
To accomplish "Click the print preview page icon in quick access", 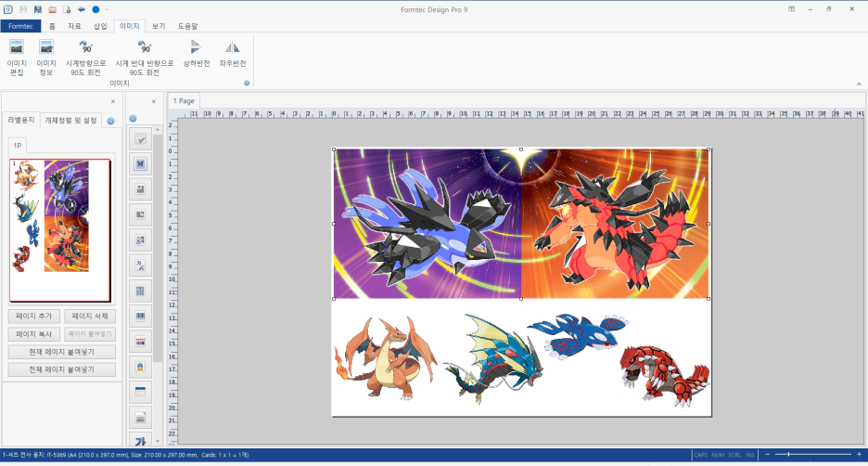I will coord(67,9).
